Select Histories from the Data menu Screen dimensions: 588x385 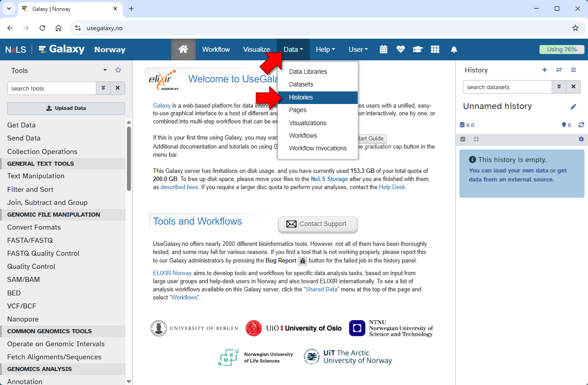(x=301, y=97)
